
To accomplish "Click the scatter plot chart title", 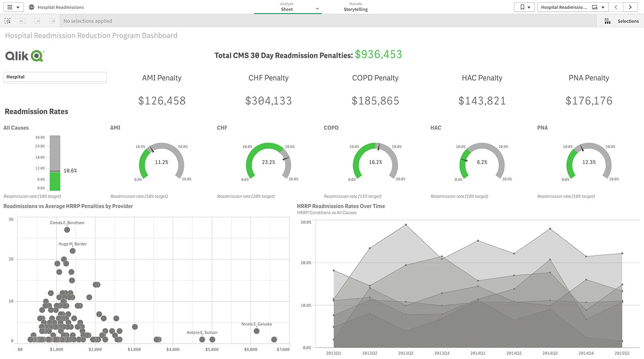I will (68, 206).
